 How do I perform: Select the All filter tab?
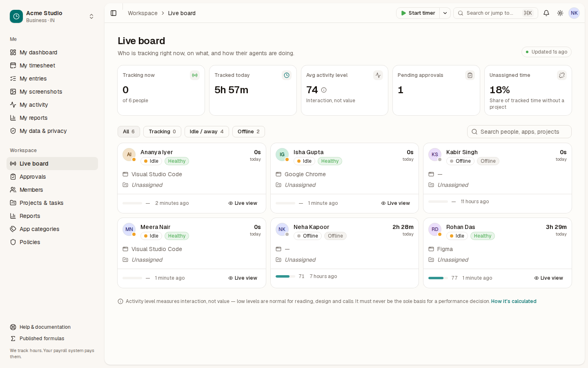pos(129,132)
